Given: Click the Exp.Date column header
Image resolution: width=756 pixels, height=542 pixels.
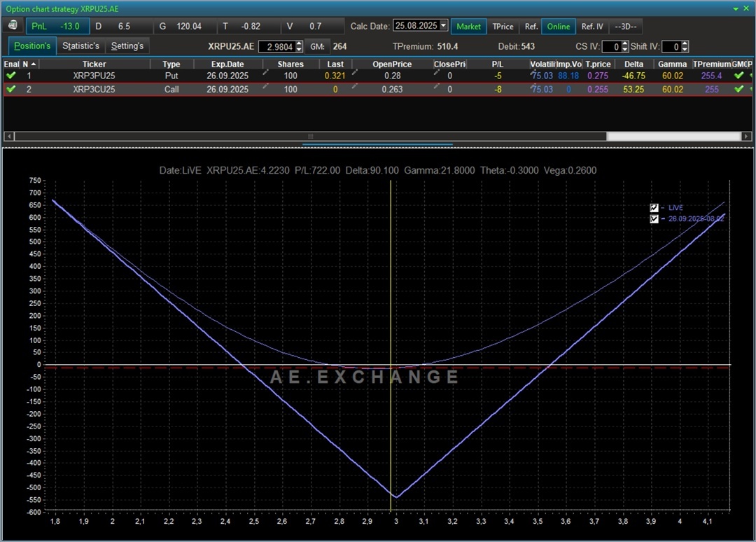Looking at the screenshot, I should (x=227, y=64).
